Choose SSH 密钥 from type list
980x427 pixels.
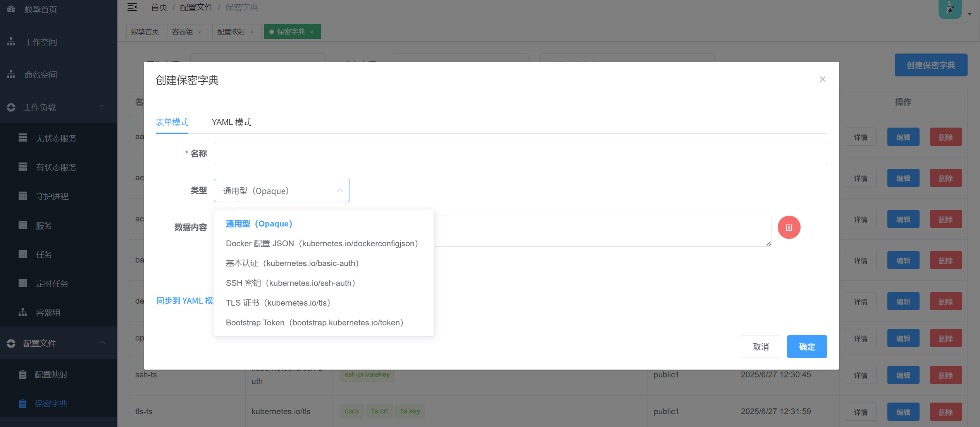[x=290, y=283]
